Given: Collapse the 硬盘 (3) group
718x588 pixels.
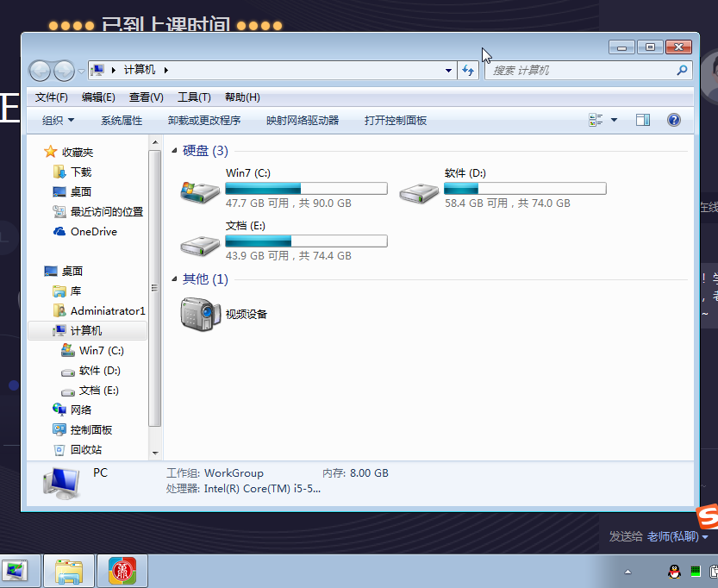Looking at the screenshot, I should pyautogui.click(x=175, y=151).
